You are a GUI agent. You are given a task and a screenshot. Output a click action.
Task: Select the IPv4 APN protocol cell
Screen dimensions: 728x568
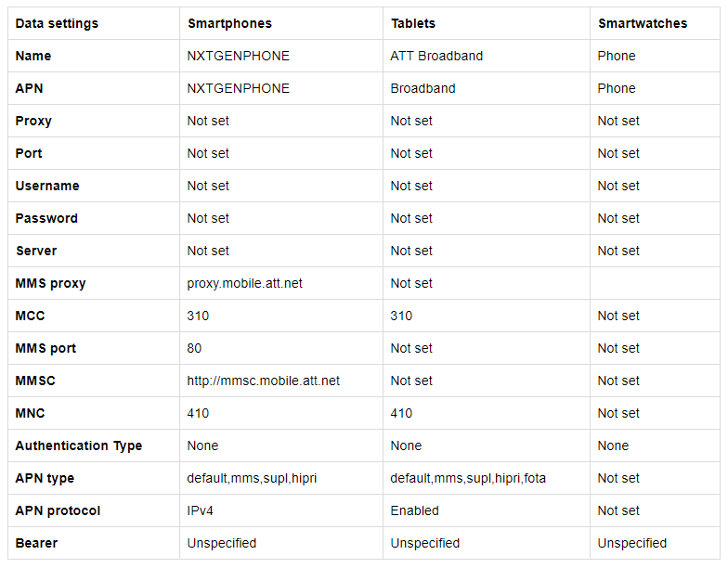[201, 510]
